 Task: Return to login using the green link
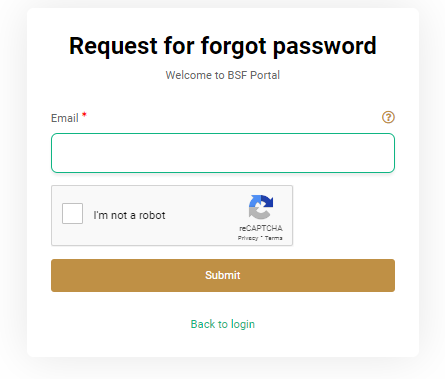(x=223, y=324)
